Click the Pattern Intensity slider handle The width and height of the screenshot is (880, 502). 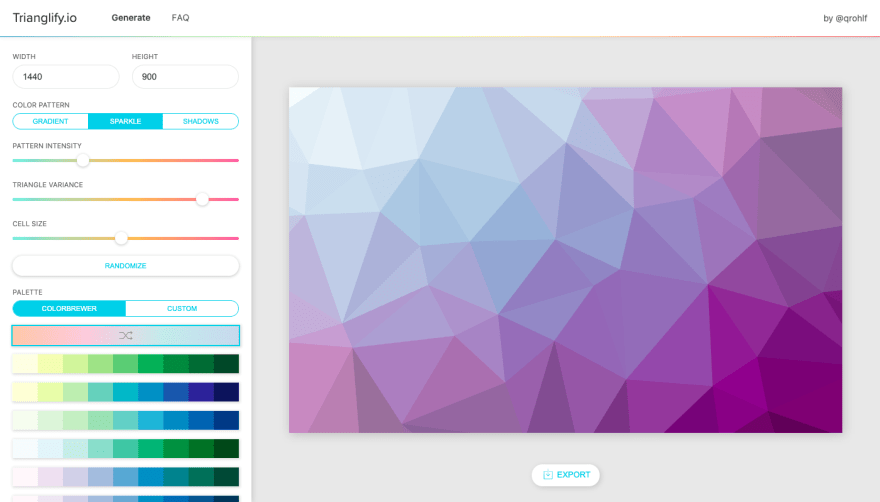(82, 161)
